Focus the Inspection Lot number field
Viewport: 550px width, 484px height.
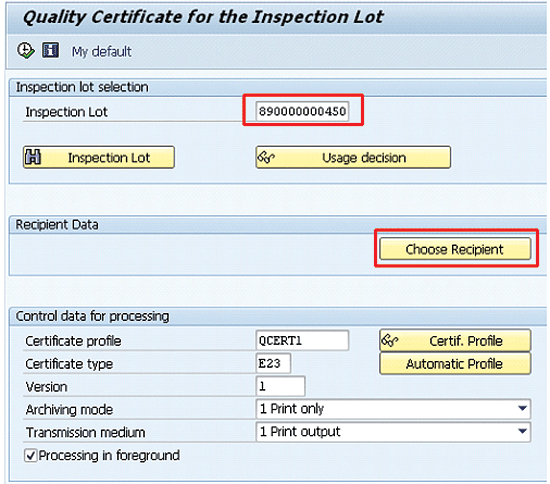coord(302,111)
